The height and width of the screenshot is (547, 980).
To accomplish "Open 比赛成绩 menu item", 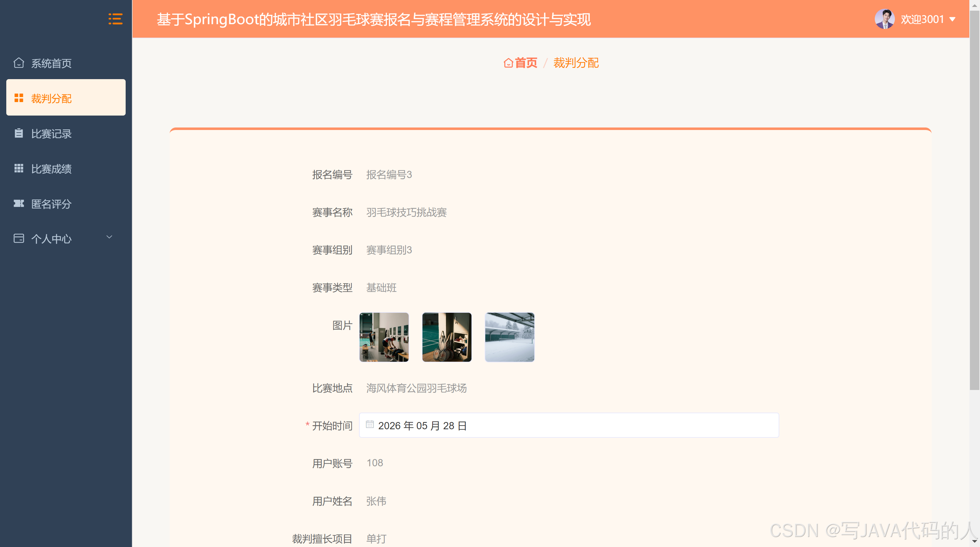I will coord(66,169).
